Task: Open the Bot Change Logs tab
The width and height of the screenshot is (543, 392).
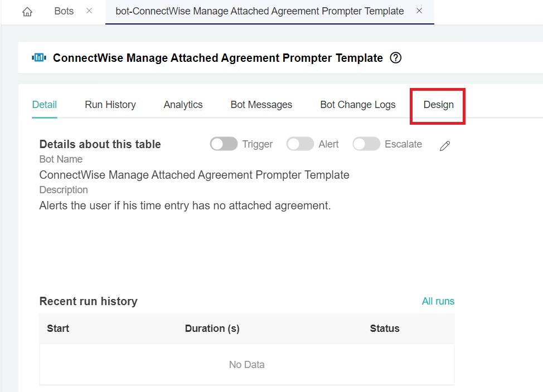Action: [358, 105]
